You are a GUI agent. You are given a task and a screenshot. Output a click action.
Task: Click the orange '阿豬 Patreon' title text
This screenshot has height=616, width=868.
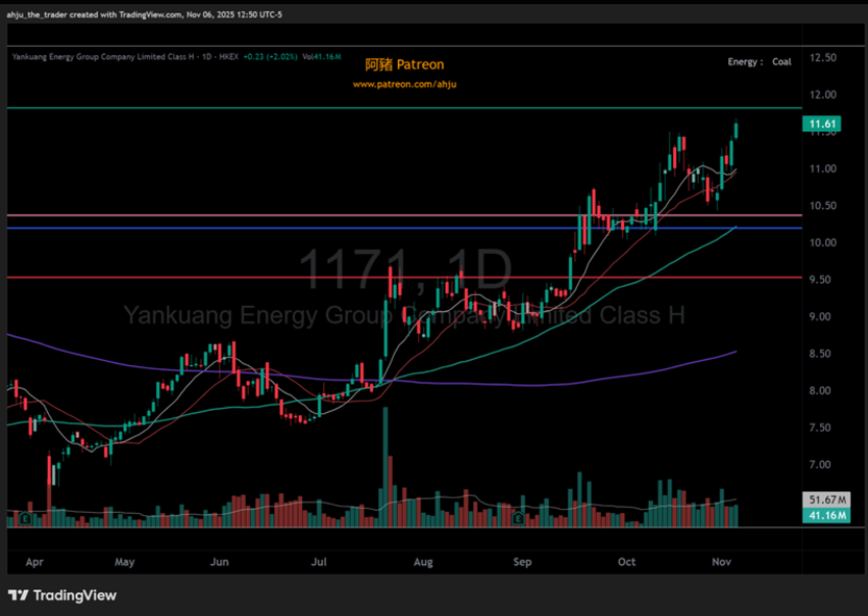pos(404,65)
